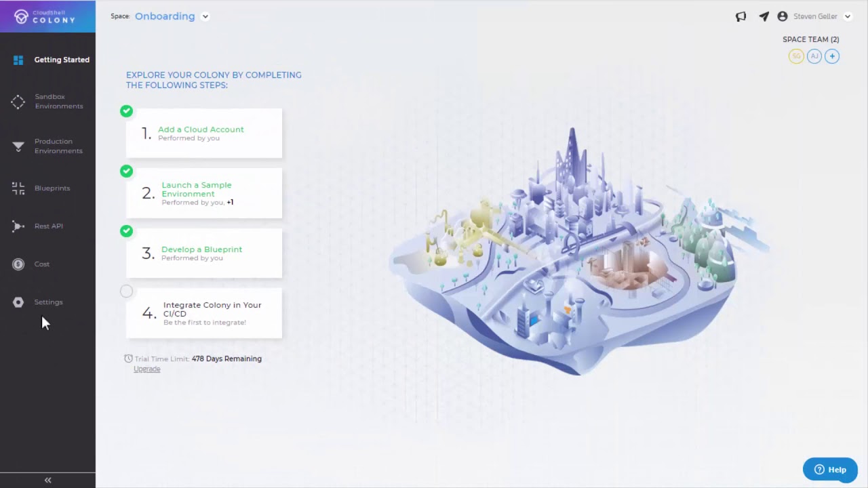The height and width of the screenshot is (488, 868).
Task: Click the CloudShell Colony logo
Action: (x=45, y=17)
